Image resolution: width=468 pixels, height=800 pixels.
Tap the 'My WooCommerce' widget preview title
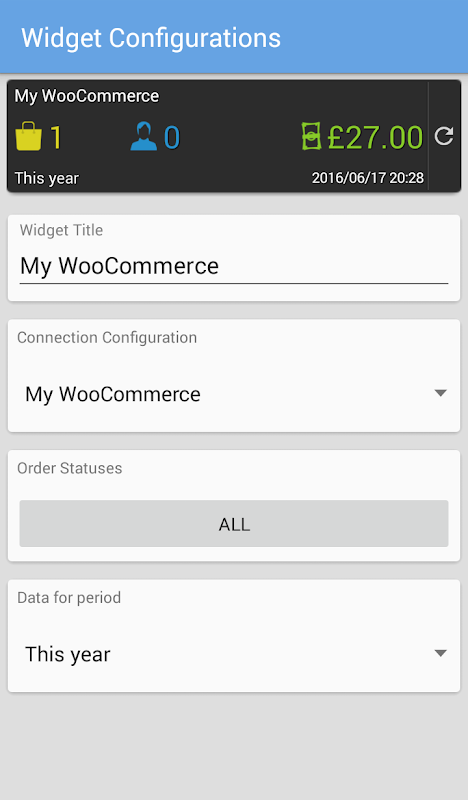[x=87, y=96]
